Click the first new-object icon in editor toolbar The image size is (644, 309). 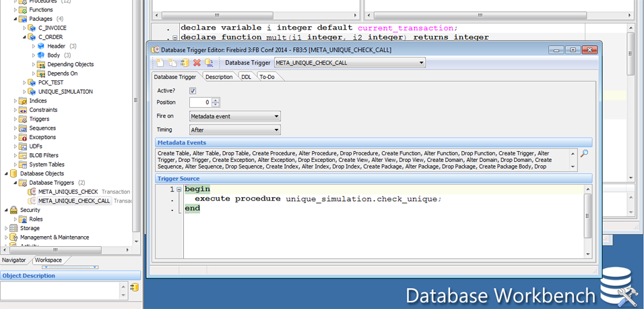[x=160, y=63]
